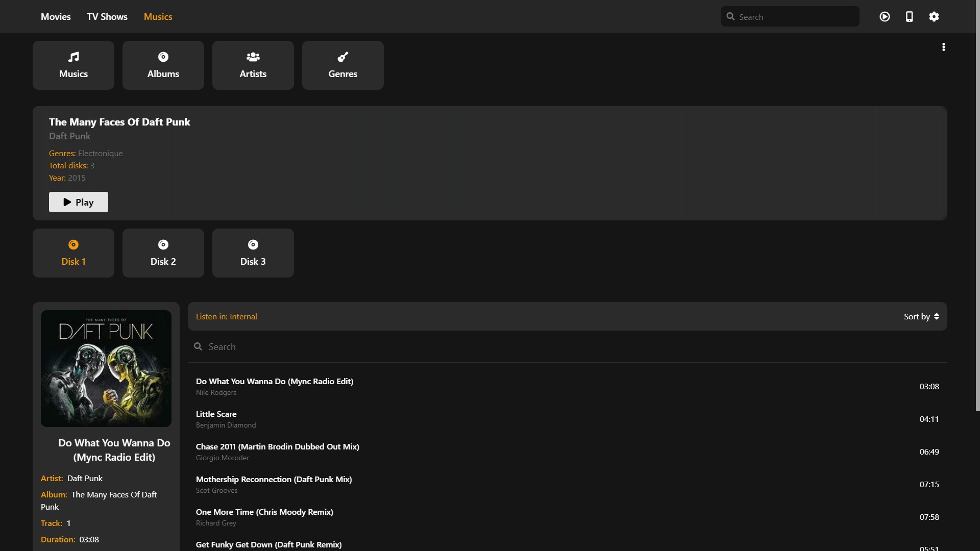Viewport: 980px width, 551px height.
Task: Expand the Sort by dropdown
Action: [921, 316]
